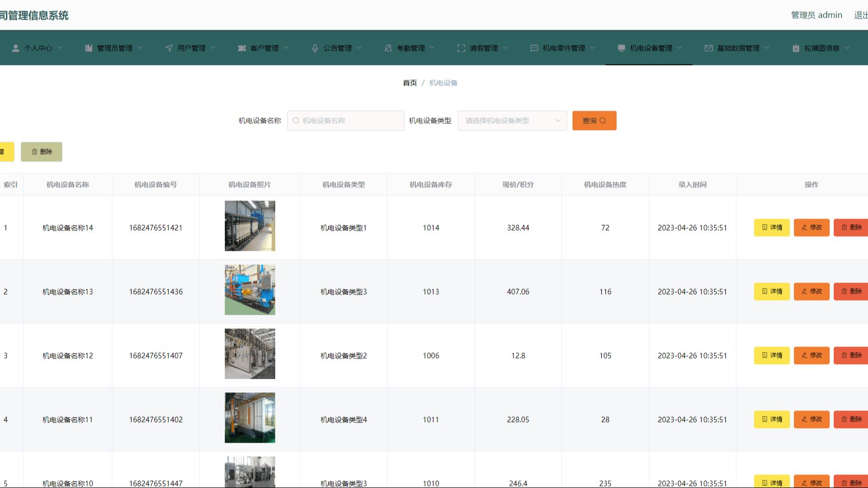
Task: Click 修改 for 机电设备名称11
Action: [812, 420]
